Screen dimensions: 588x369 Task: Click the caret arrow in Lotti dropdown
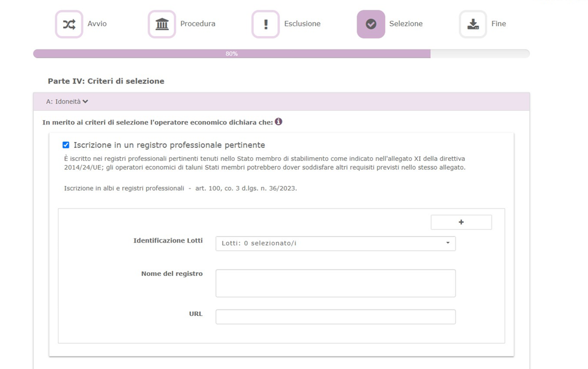[448, 243]
